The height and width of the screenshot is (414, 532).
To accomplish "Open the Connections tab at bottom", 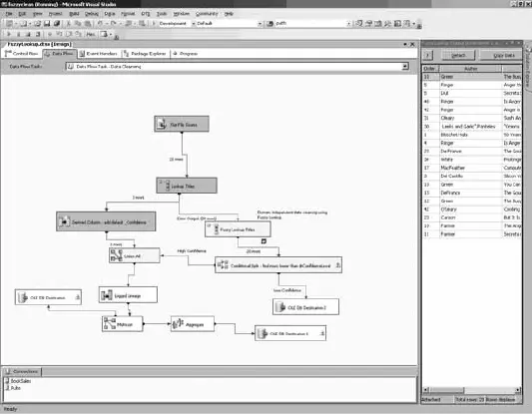I will coord(22,371).
